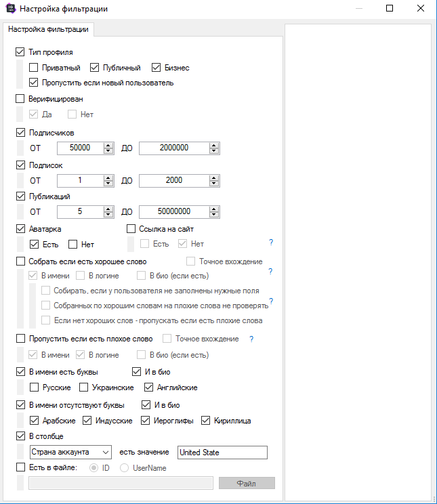Select the ID radio button
The width and height of the screenshot is (437, 504).
tap(93, 467)
